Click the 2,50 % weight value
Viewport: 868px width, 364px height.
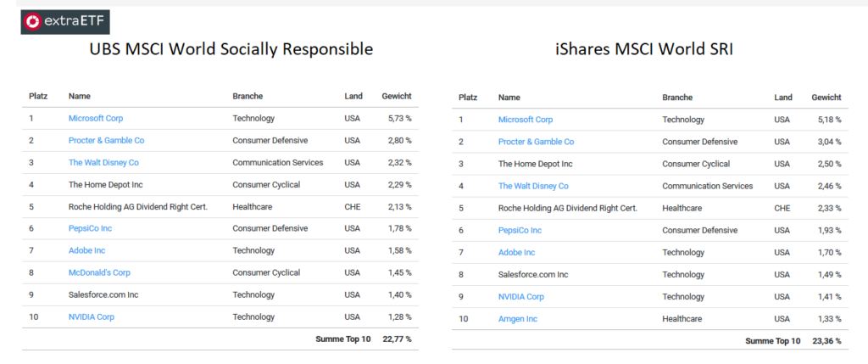point(829,164)
